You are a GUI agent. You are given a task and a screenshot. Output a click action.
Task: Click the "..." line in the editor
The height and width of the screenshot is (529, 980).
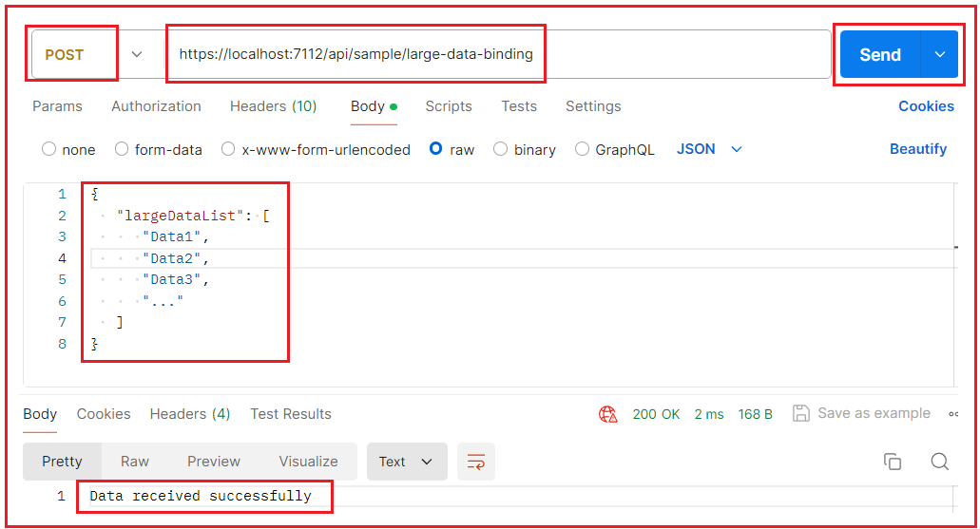[x=163, y=301]
